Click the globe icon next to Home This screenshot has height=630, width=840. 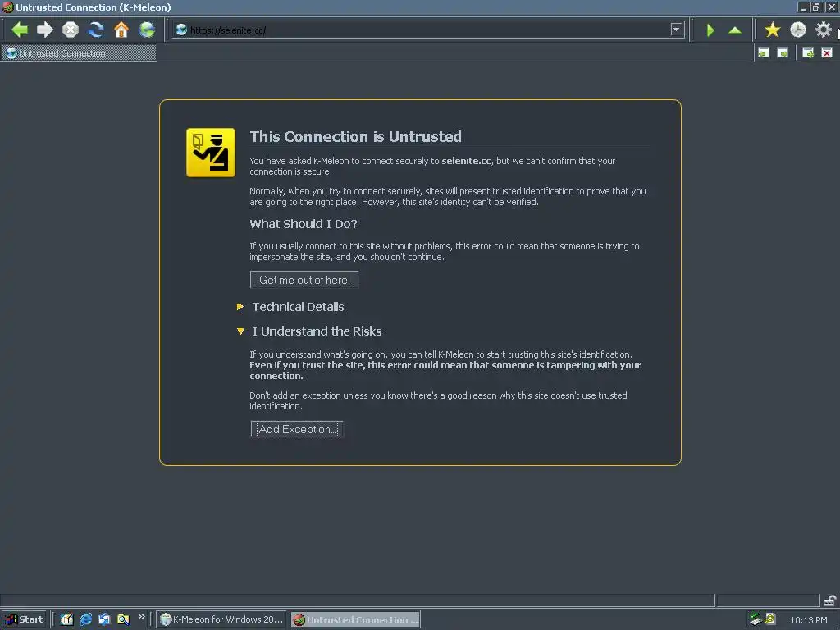147,30
